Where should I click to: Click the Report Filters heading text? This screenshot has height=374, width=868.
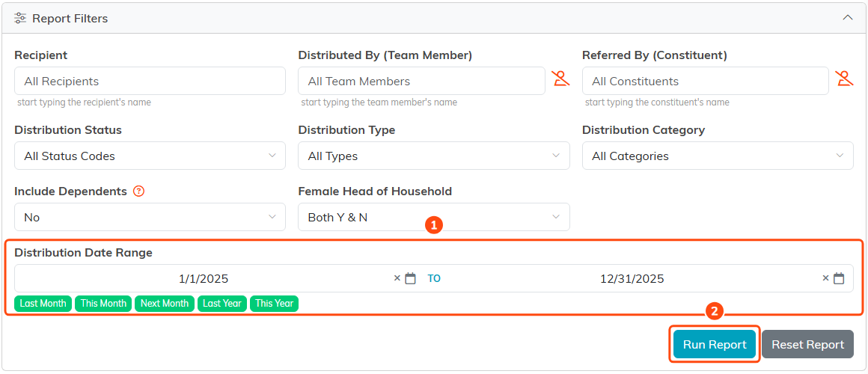(x=70, y=18)
